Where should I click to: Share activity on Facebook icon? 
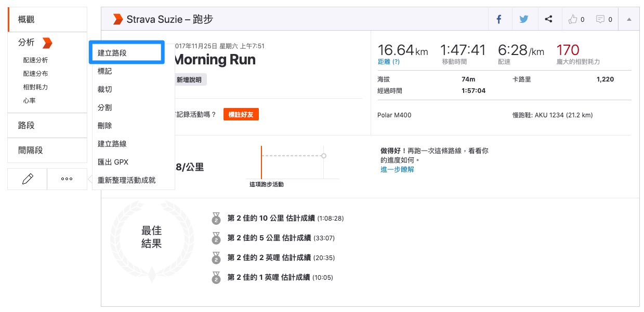[498, 19]
